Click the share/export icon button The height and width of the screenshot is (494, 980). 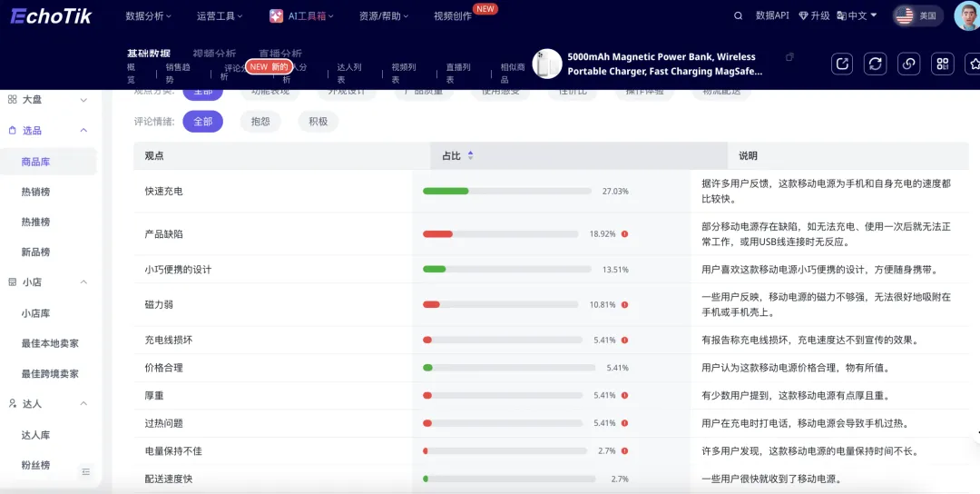click(x=842, y=64)
